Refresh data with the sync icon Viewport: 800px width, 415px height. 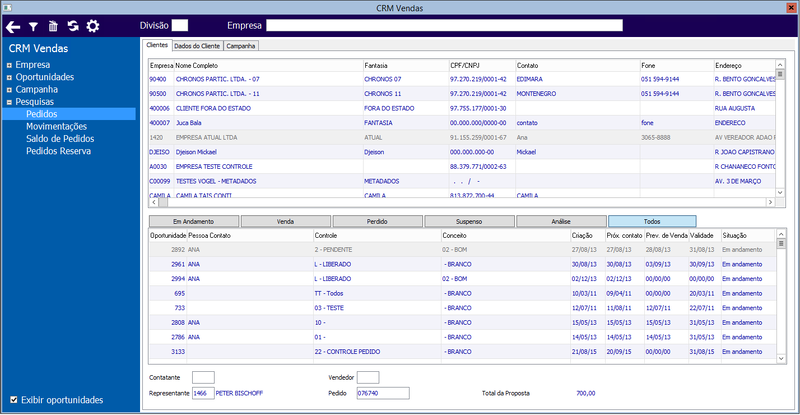(x=73, y=26)
